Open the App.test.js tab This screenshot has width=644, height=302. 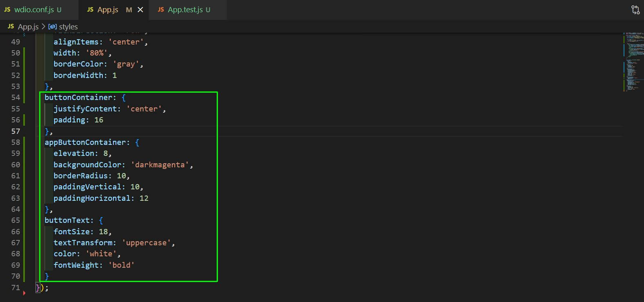(185, 10)
